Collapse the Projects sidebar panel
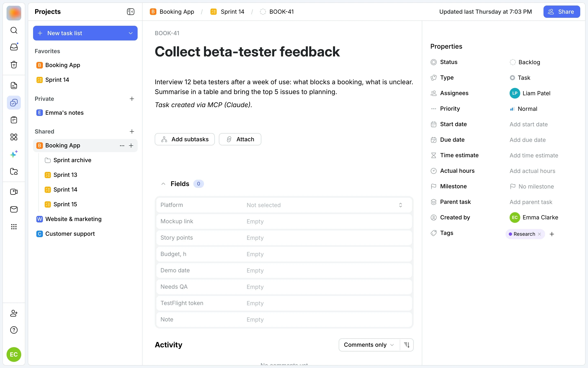The height and width of the screenshot is (368, 588). click(x=131, y=12)
